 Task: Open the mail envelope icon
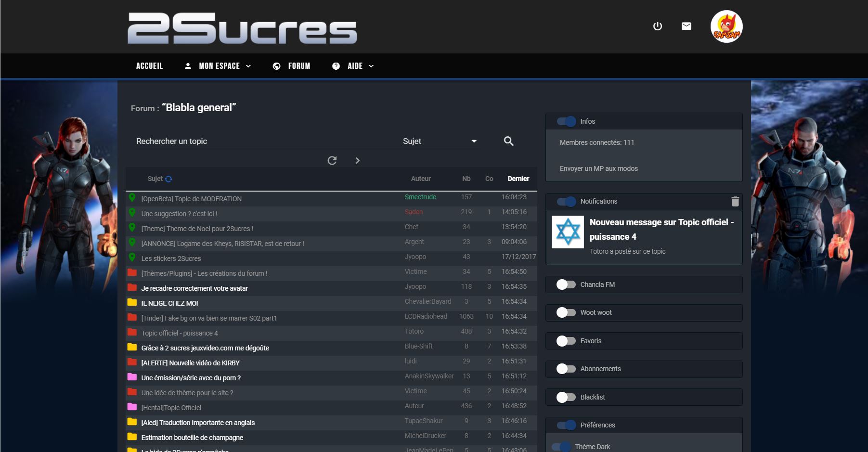click(x=687, y=26)
